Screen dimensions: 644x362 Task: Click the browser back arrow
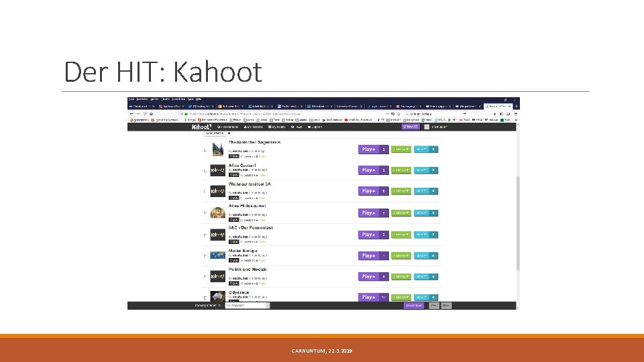point(132,114)
